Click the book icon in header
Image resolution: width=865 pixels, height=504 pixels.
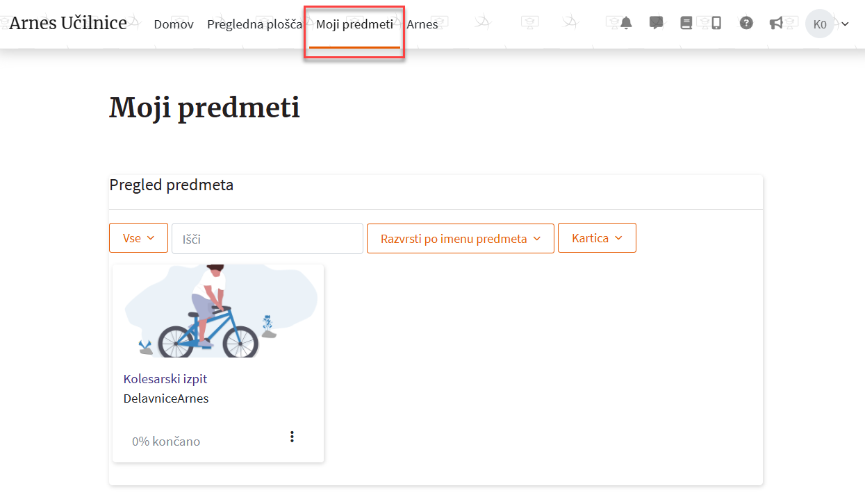point(686,24)
